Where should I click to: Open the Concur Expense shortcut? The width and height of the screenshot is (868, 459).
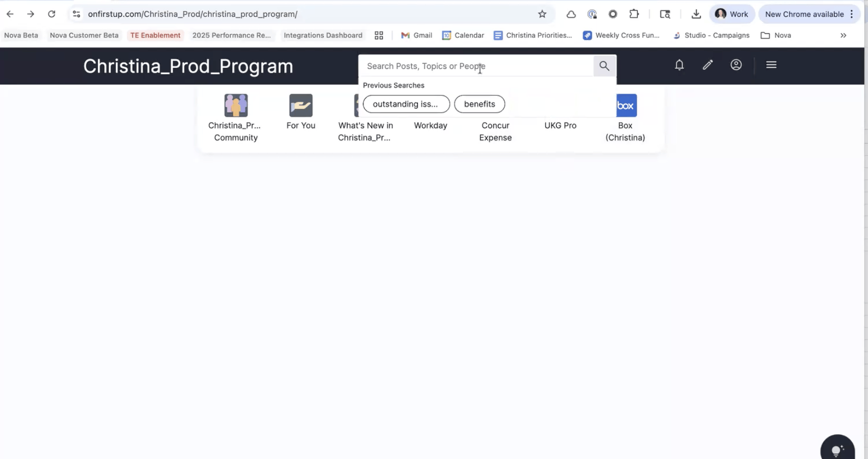[496, 132]
